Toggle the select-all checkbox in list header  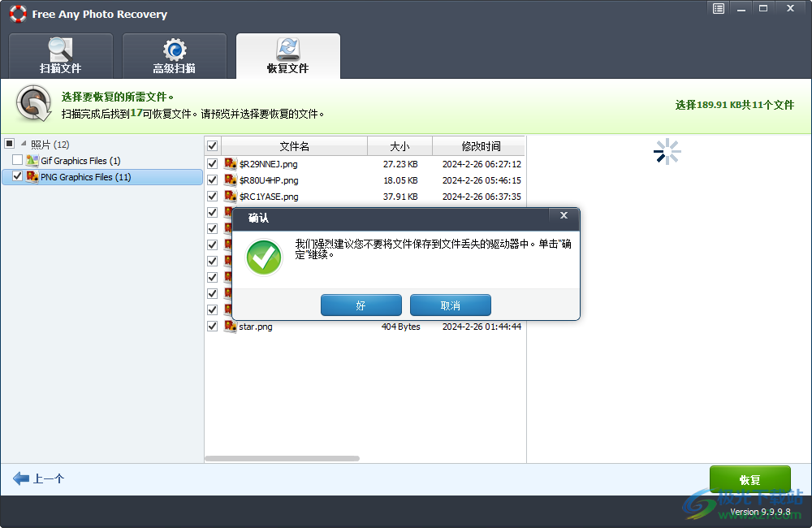pos(212,146)
